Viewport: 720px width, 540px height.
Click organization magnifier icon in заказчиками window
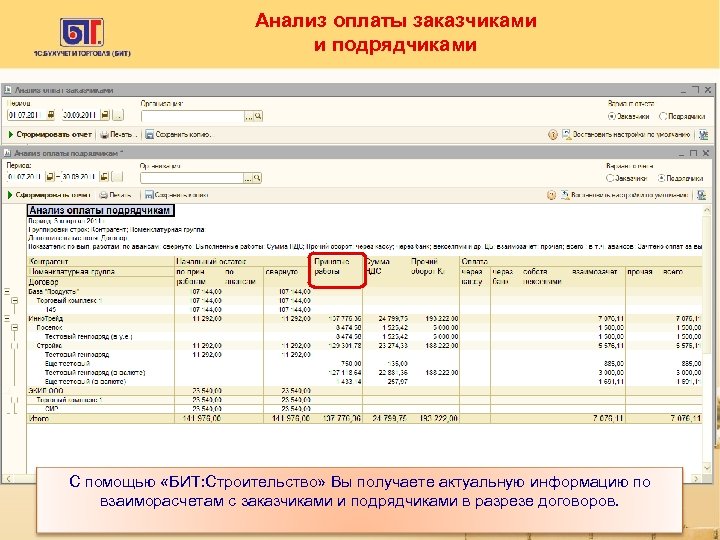[258, 117]
